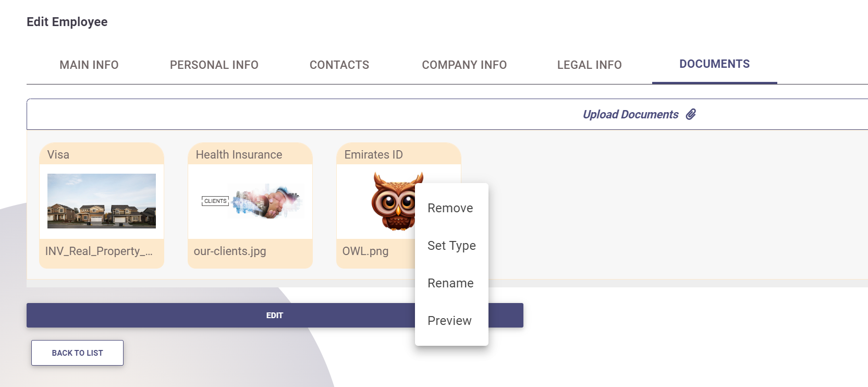The width and height of the screenshot is (868, 387).
Task: Go to the CONTACTS tab
Action: tap(339, 65)
